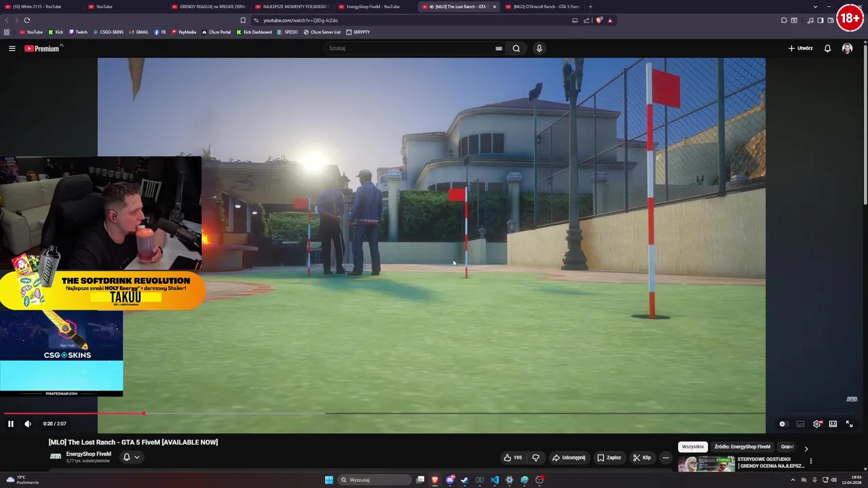Click taskbar Wyszukaj search box

[x=374, y=480]
